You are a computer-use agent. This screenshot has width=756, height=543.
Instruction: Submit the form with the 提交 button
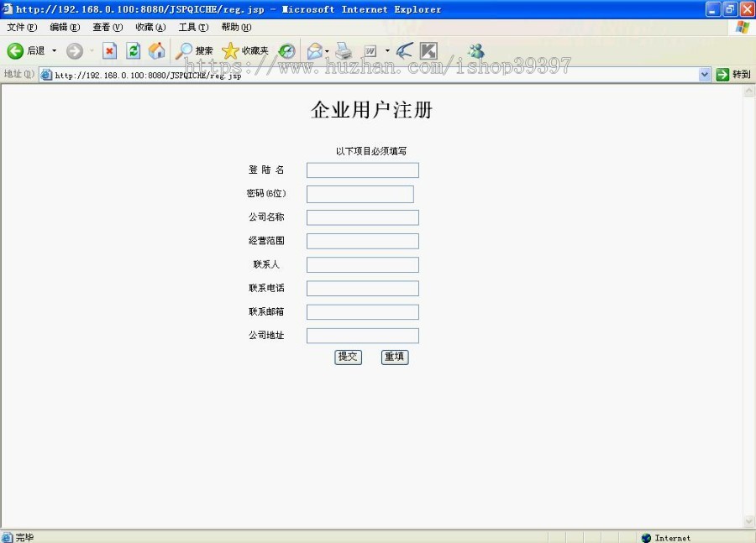click(x=348, y=357)
